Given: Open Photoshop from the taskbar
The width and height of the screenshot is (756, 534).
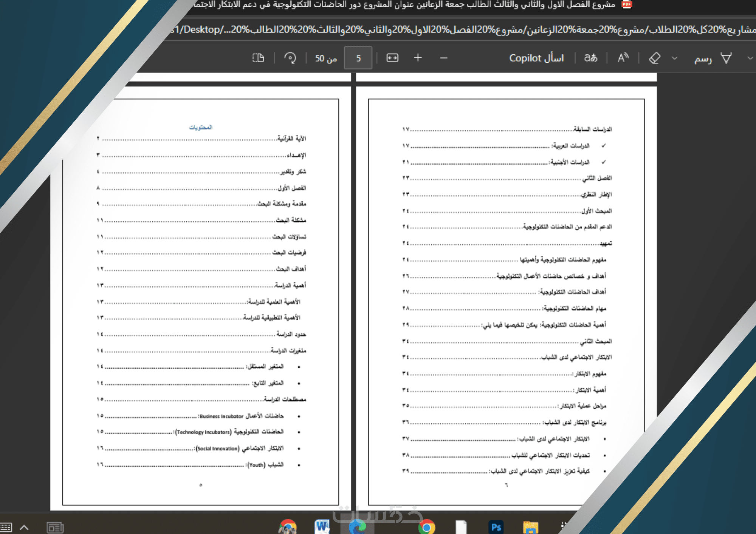Looking at the screenshot, I should pos(496,527).
